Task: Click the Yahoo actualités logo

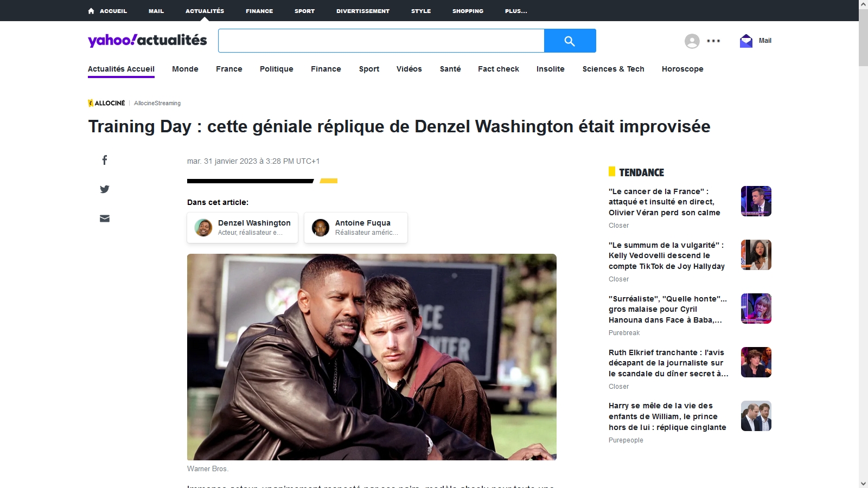Action: 148,40
